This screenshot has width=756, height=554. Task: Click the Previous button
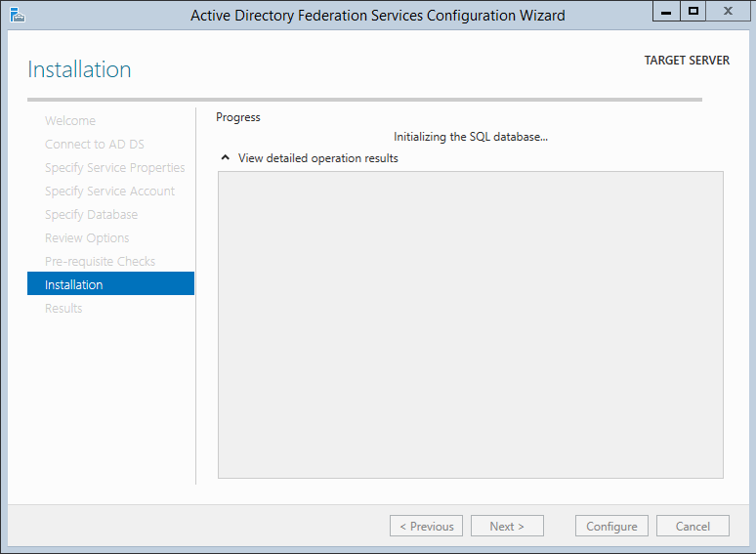pos(427,526)
